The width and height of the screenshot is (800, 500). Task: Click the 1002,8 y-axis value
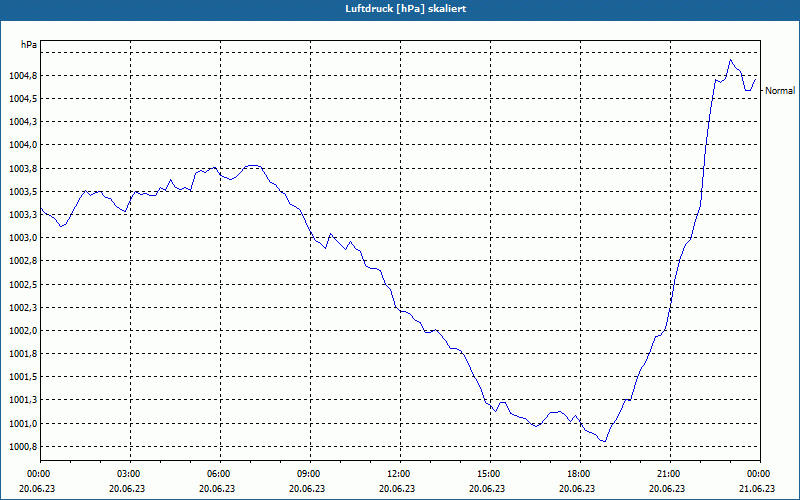pyautogui.click(x=23, y=261)
